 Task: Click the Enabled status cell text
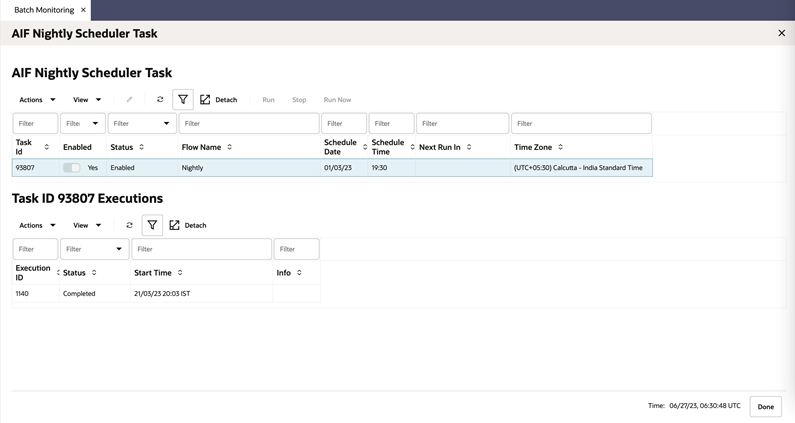tap(122, 167)
